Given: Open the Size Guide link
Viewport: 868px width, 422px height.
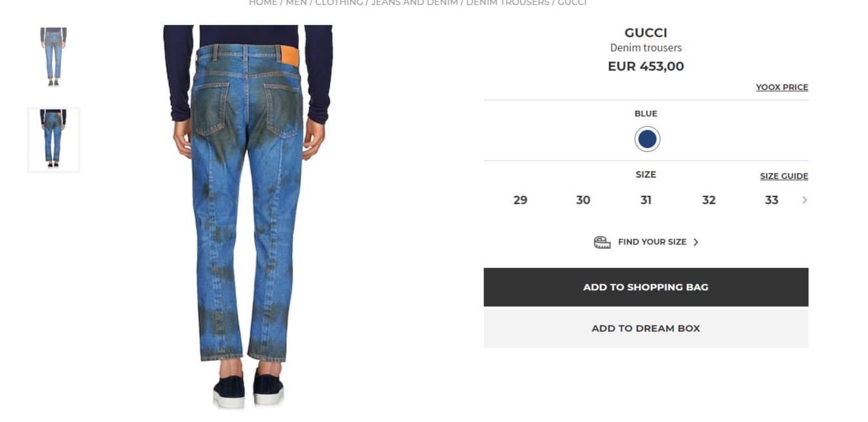Looking at the screenshot, I should [x=784, y=176].
